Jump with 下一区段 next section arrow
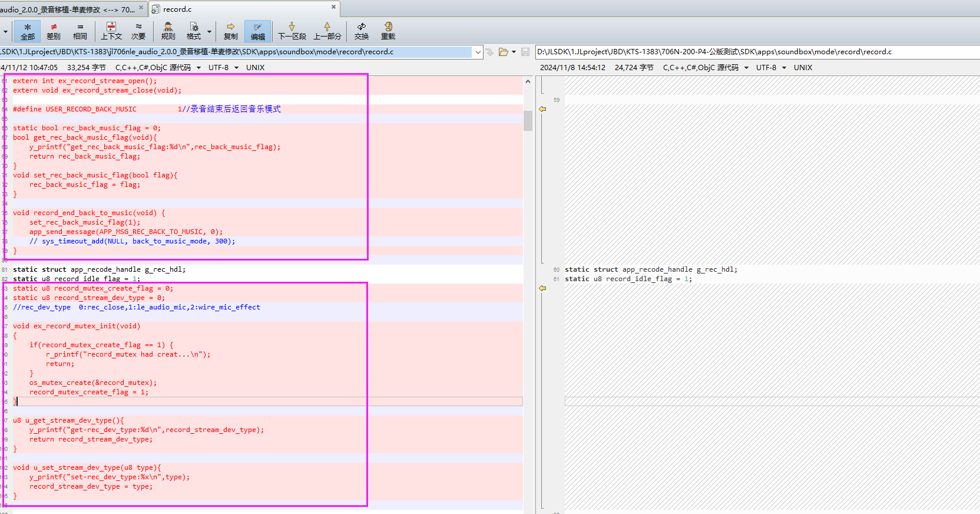The height and width of the screenshot is (514, 980). (292, 31)
